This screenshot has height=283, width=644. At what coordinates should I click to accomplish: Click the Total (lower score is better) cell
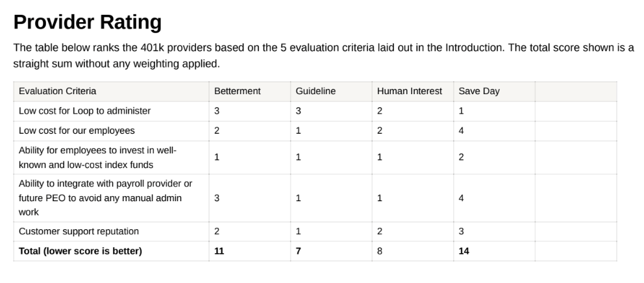80,251
